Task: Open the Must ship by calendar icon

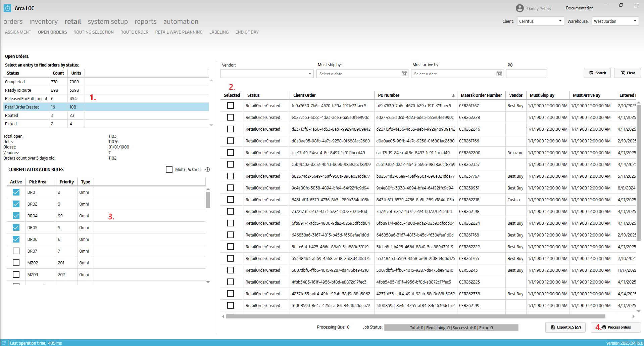Action: [404, 74]
